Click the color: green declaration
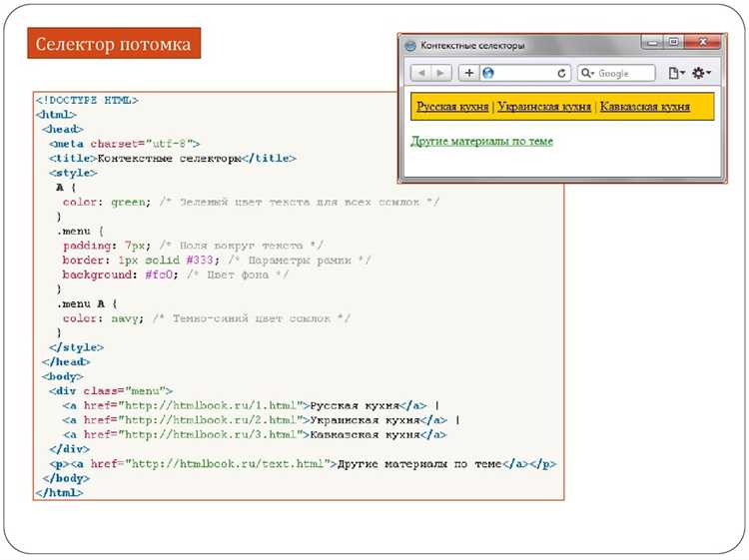Screen dimensions: 749x560 point(107,203)
